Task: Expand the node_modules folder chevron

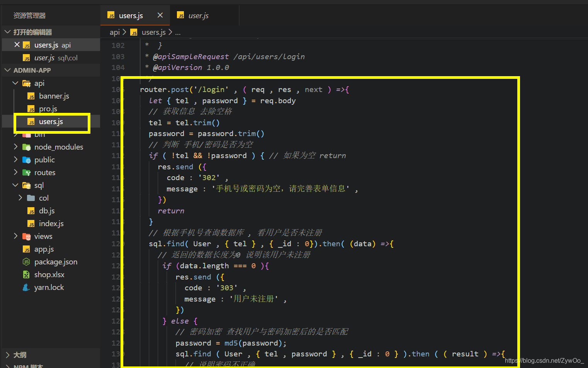Action: (15, 147)
